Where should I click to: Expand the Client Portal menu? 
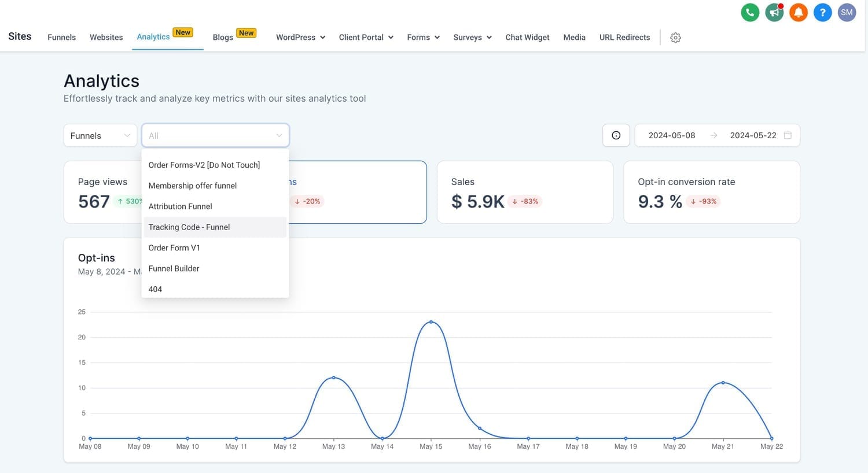[366, 37]
